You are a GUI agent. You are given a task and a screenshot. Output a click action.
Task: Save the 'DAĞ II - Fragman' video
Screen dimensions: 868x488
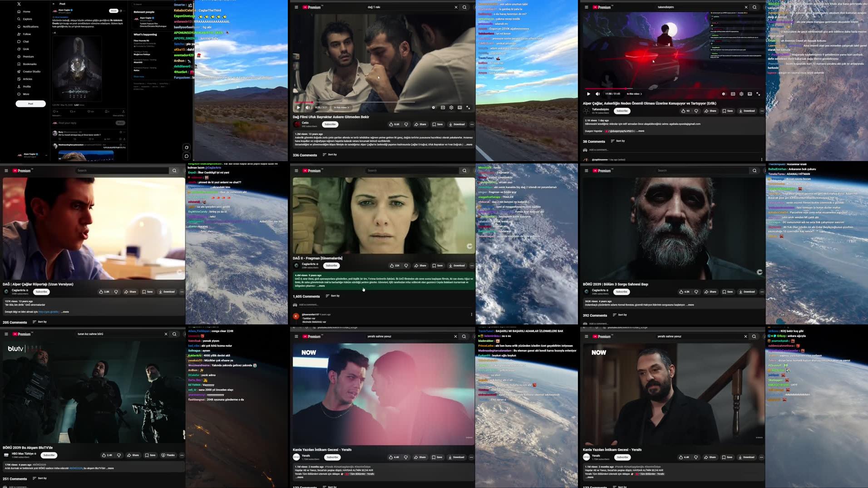437,266
